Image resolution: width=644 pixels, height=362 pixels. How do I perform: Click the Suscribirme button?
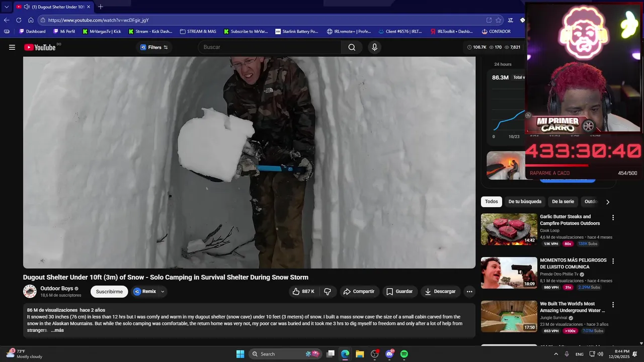coord(109,292)
